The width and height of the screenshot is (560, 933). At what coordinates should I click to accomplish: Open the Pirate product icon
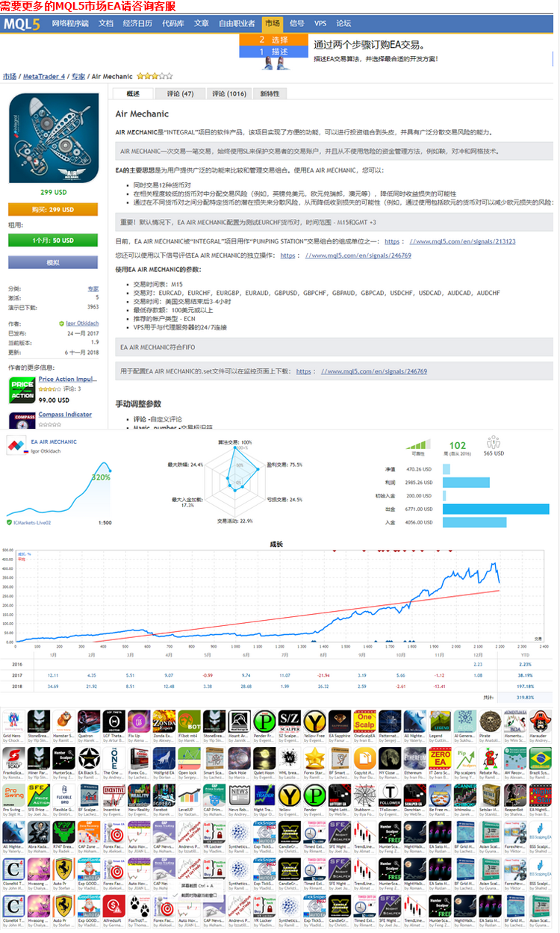click(491, 721)
